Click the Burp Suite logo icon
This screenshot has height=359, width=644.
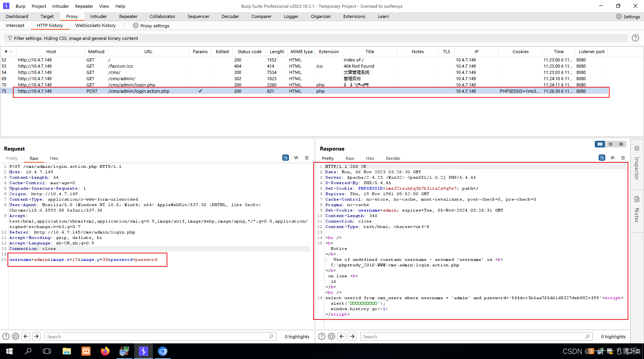(6, 6)
